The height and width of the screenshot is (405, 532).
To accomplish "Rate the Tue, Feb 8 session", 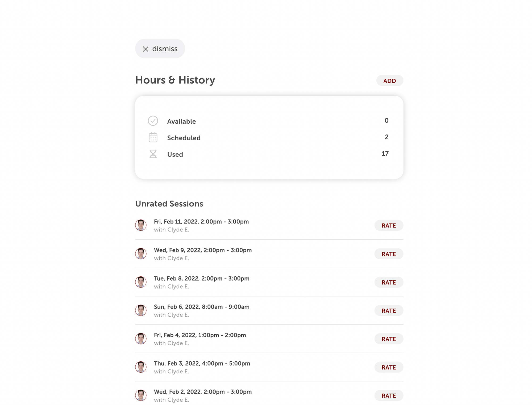I will click(x=389, y=282).
